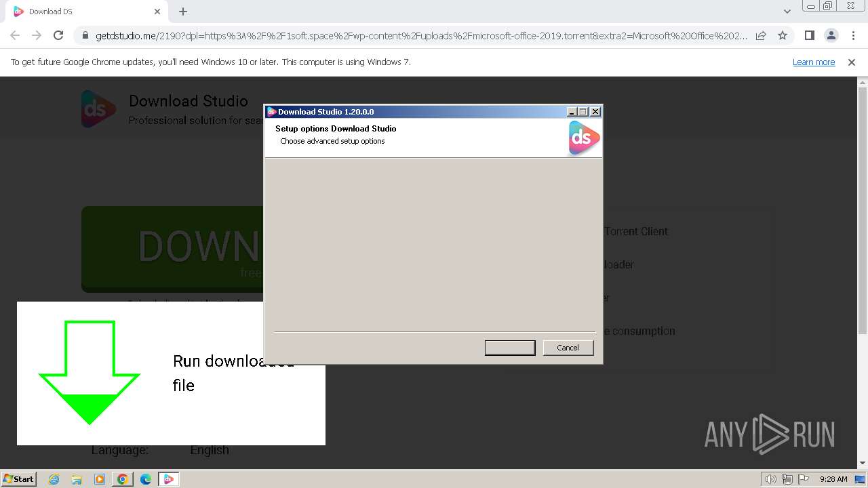
Task: Click the getdstudio.me address bar
Action: [x=420, y=35]
